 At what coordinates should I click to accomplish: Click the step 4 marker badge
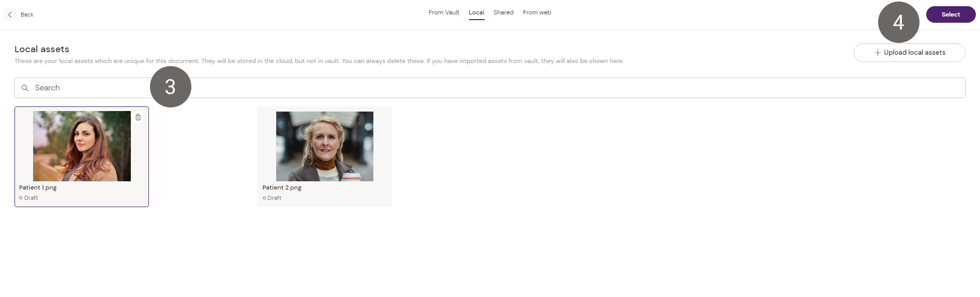[x=898, y=22]
